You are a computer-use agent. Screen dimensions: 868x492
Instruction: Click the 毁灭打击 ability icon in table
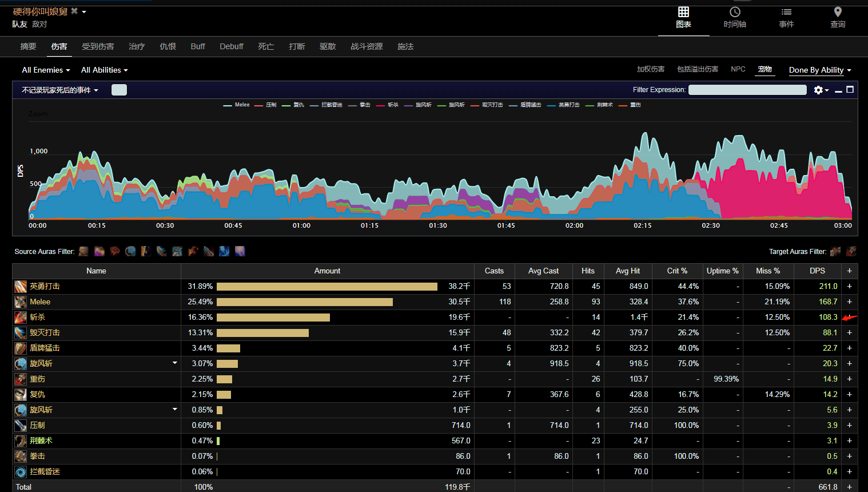(x=21, y=332)
